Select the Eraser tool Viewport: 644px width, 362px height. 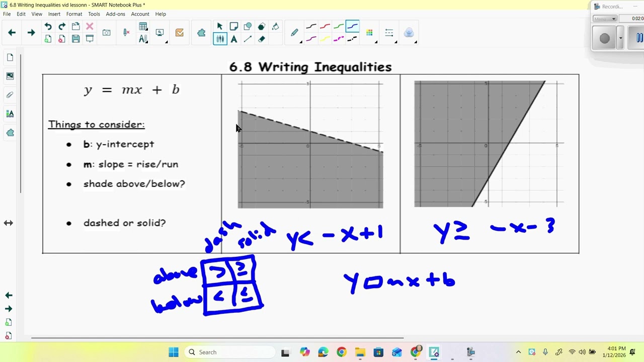pyautogui.click(x=262, y=39)
